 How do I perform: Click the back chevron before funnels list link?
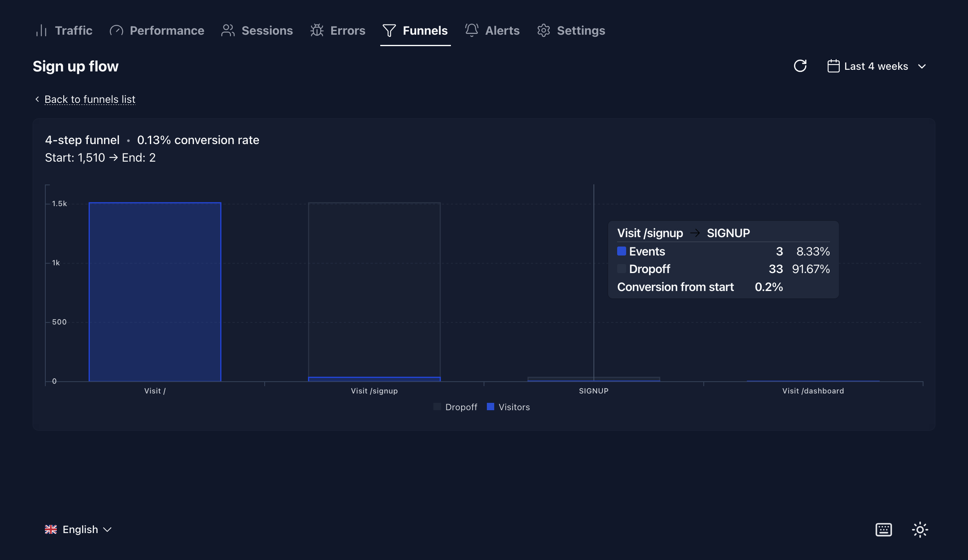[37, 99]
